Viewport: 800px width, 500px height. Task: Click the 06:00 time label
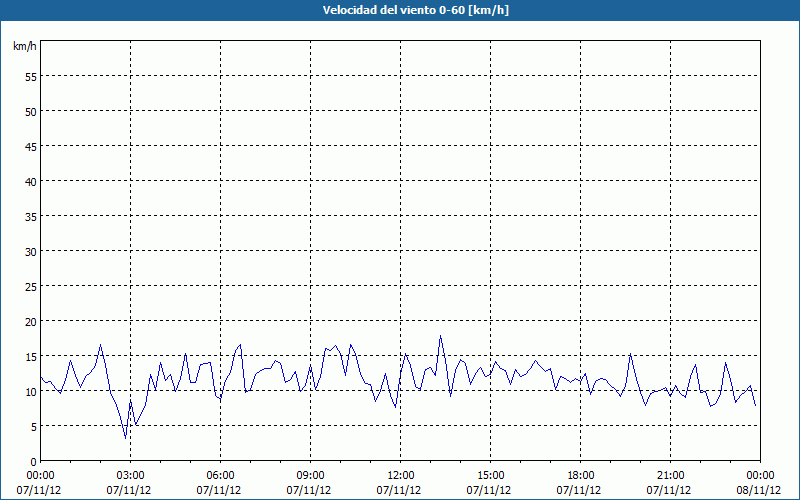pos(220,476)
